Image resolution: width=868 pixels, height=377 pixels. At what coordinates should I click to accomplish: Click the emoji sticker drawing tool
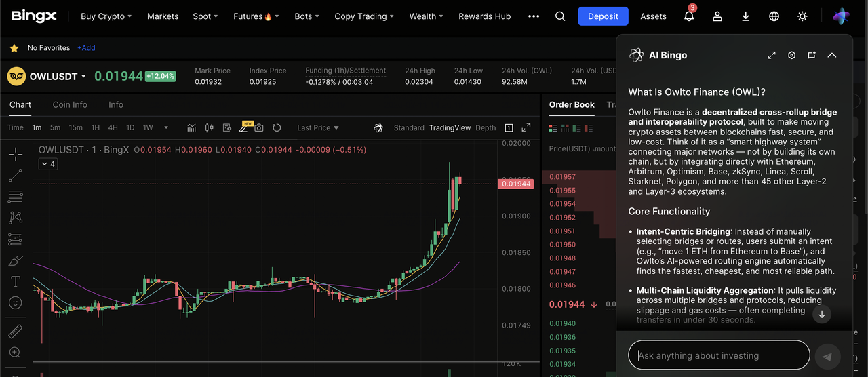15,302
